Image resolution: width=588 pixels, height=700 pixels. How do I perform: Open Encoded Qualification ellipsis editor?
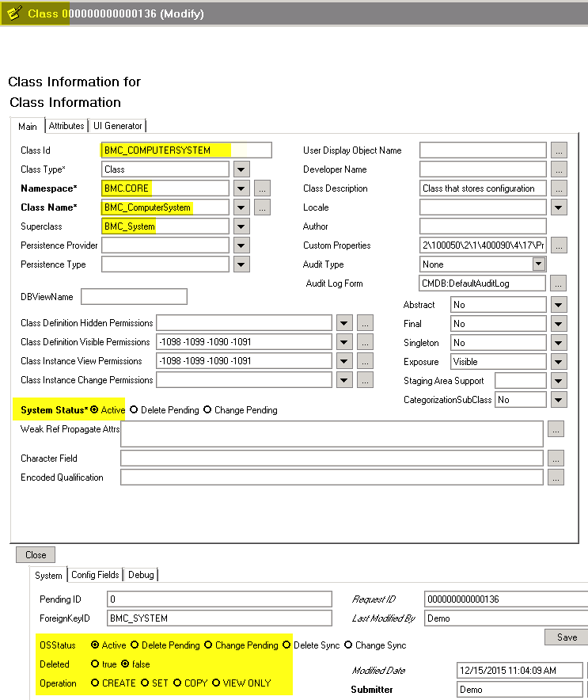(x=556, y=477)
